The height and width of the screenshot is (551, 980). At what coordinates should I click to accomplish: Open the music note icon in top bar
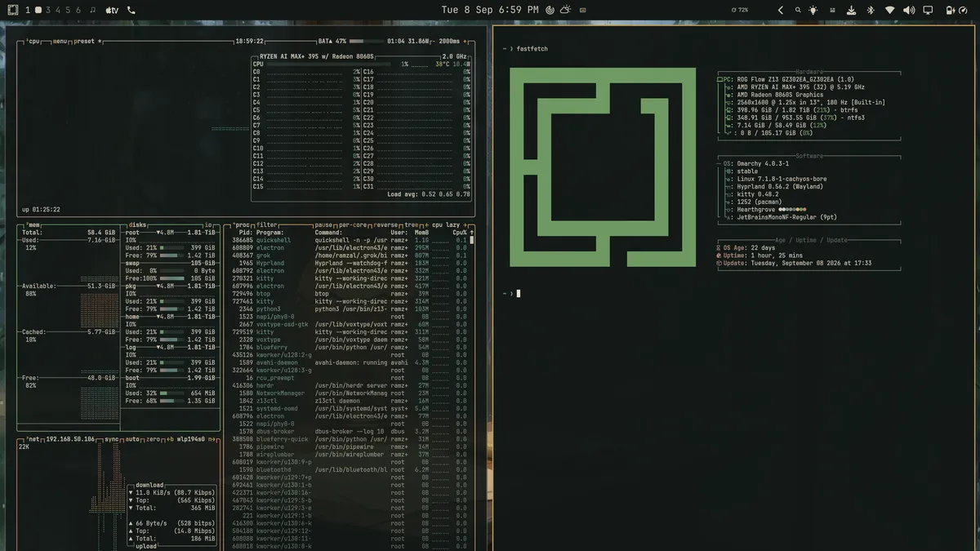pyautogui.click(x=92, y=10)
